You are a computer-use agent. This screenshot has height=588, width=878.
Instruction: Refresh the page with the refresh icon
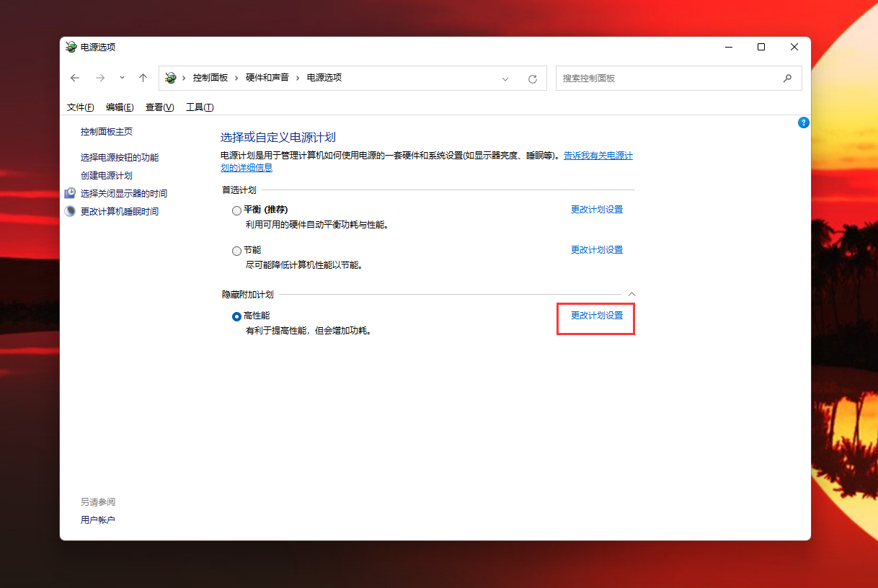[533, 79]
